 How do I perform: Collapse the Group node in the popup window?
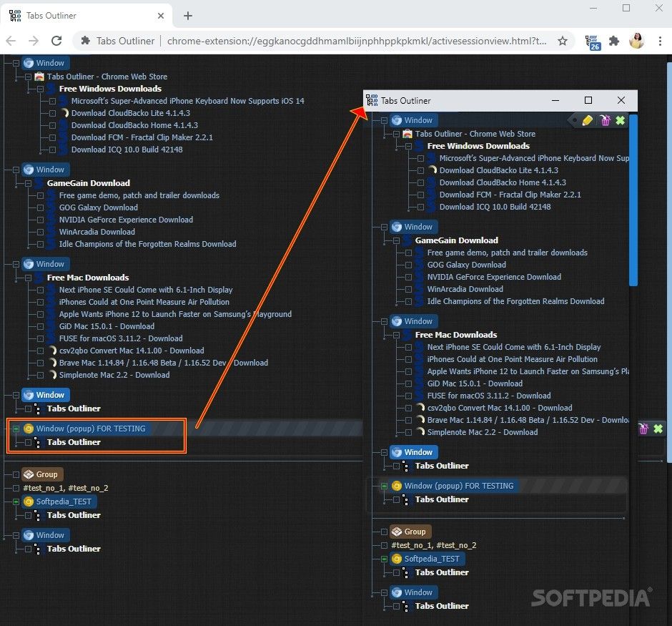pyautogui.click(x=384, y=532)
